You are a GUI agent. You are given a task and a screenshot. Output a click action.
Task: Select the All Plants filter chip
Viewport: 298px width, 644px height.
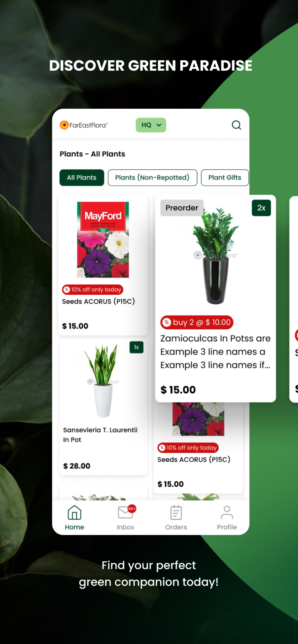point(81,178)
